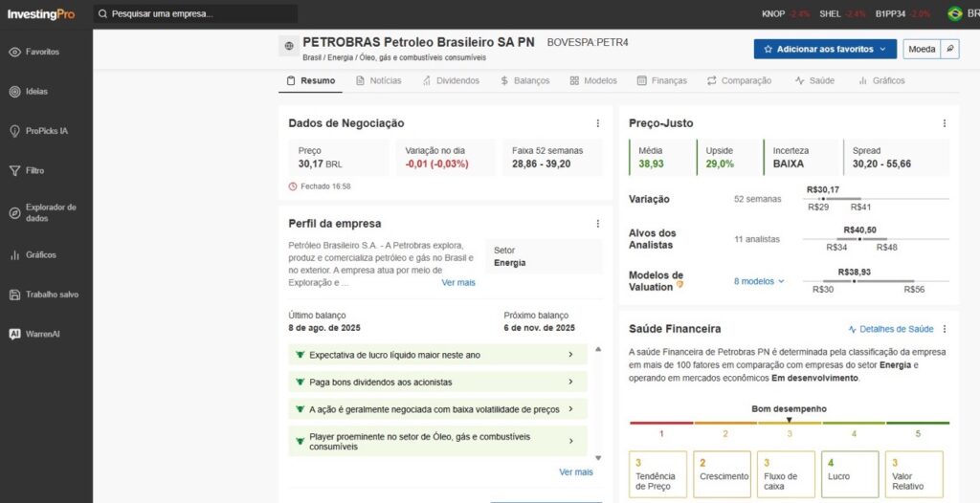This screenshot has height=503, width=980.
Task: Open Trabalho salvo save icon
Action: click(x=14, y=295)
